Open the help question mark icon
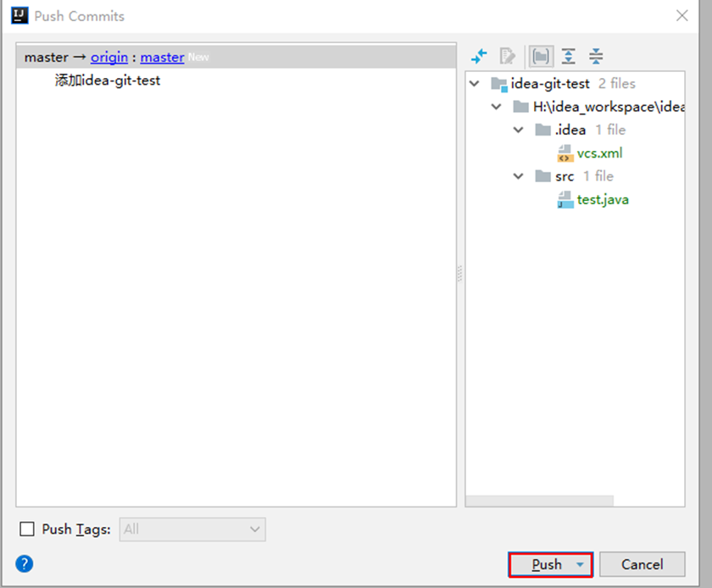Screen dimensions: 712x588 click(24, 564)
